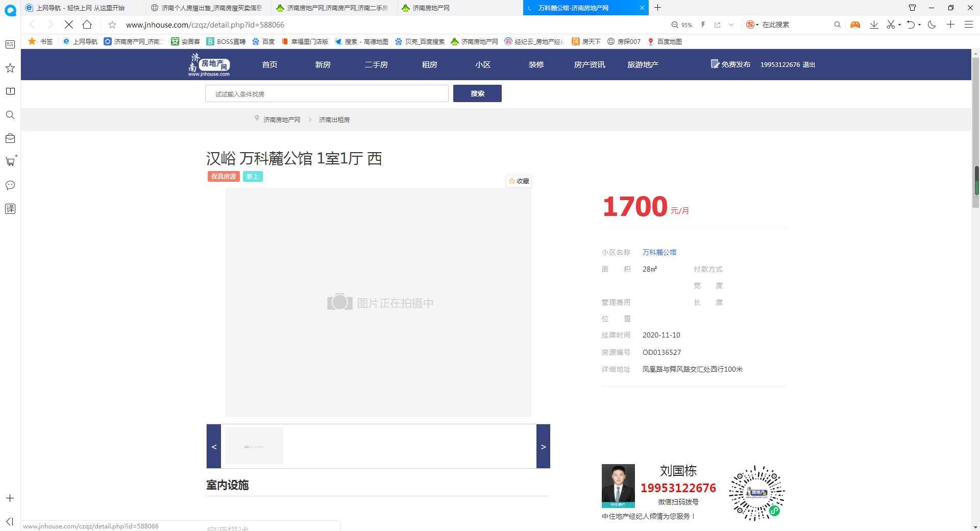Viewport: 980px width, 531px height.
Task: Bookmark this page with the star icon
Action: click(x=112, y=25)
